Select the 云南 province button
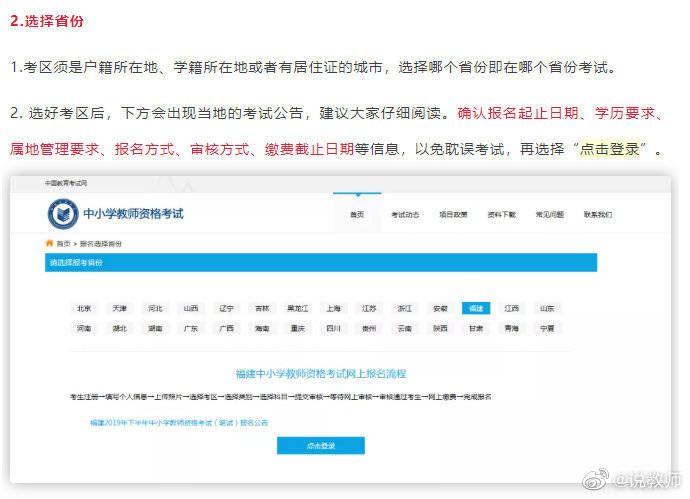 405,328
